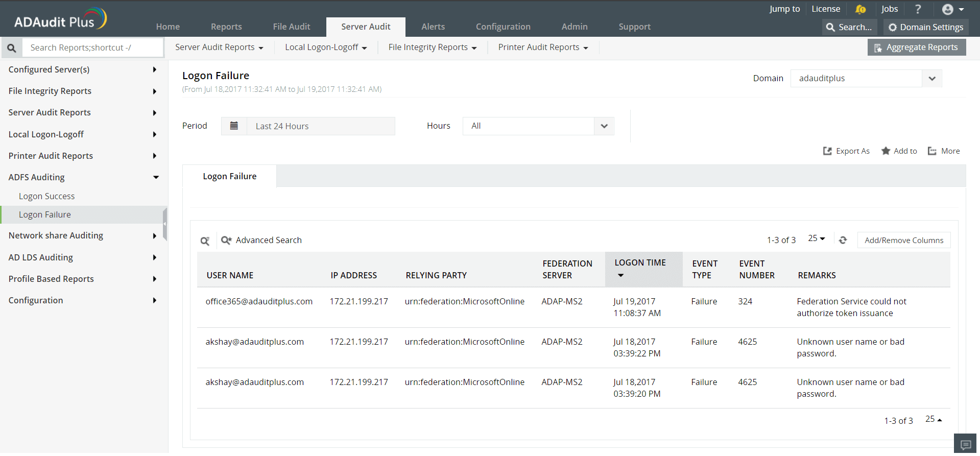Expand Network share Auditing in sidebar

pyautogui.click(x=84, y=235)
